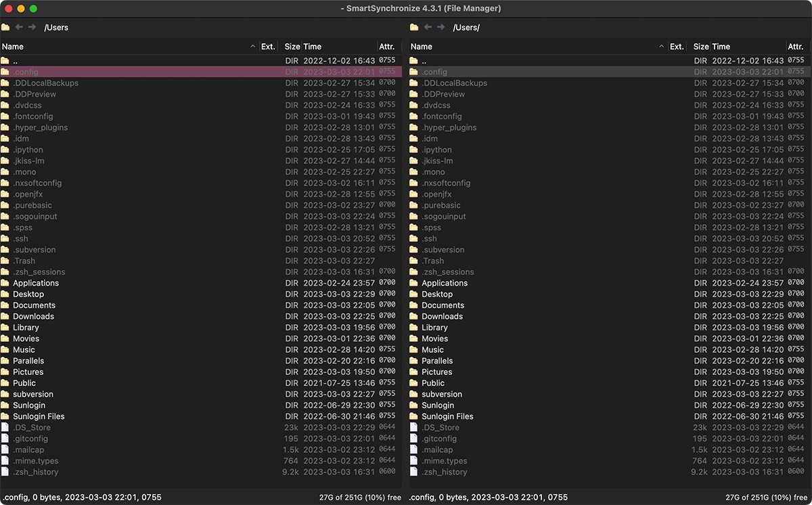This screenshot has height=505, width=812.
Task: Click the back arrow in the right pane
Action: coord(428,27)
